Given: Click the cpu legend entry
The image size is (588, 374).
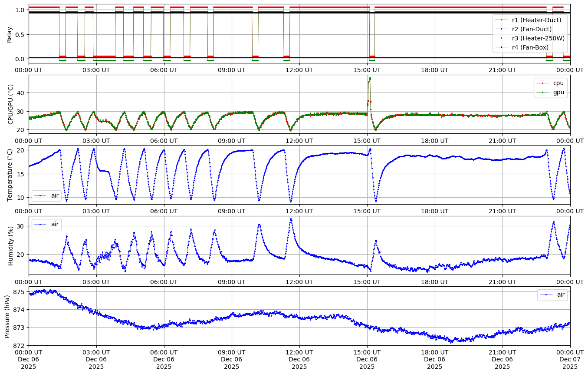Looking at the screenshot, I should click(558, 83).
